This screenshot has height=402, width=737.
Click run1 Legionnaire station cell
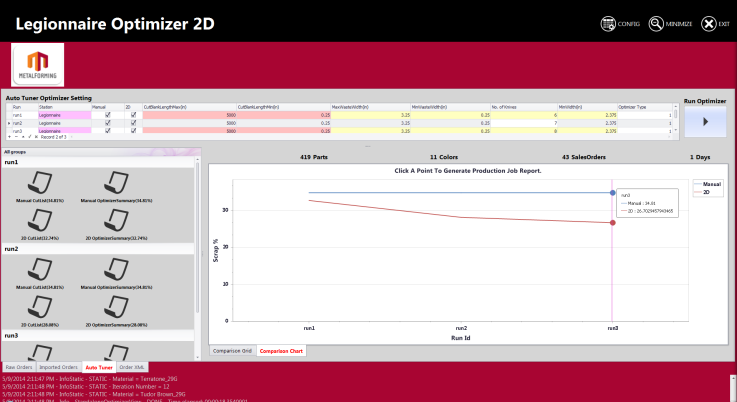point(64,115)
